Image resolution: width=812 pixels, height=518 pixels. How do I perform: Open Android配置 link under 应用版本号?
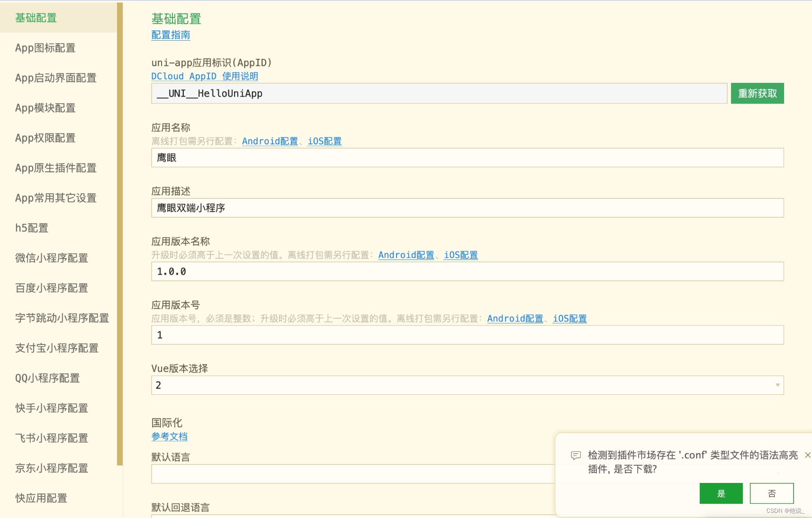click(x=515, y=319)
